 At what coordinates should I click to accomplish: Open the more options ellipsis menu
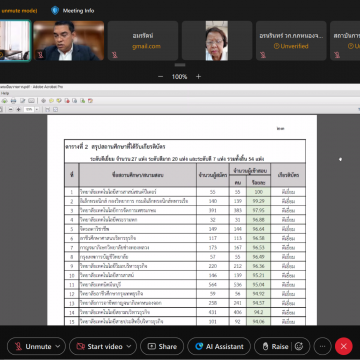(322, 346)
